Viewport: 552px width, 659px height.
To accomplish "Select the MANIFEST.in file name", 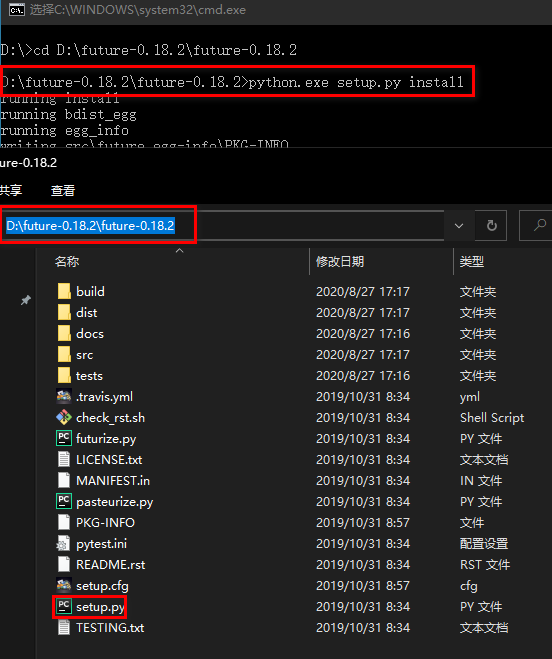I will tap(113, 480).
